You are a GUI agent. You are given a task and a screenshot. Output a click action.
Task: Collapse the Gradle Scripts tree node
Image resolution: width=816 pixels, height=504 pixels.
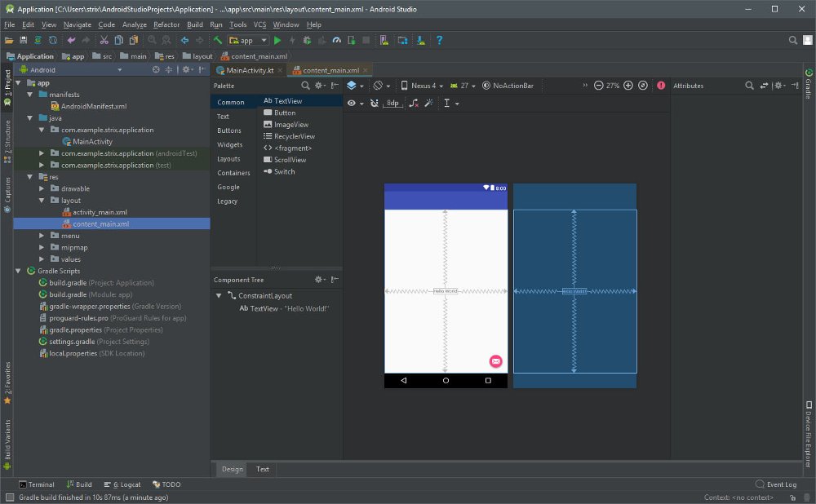point(19,271)
